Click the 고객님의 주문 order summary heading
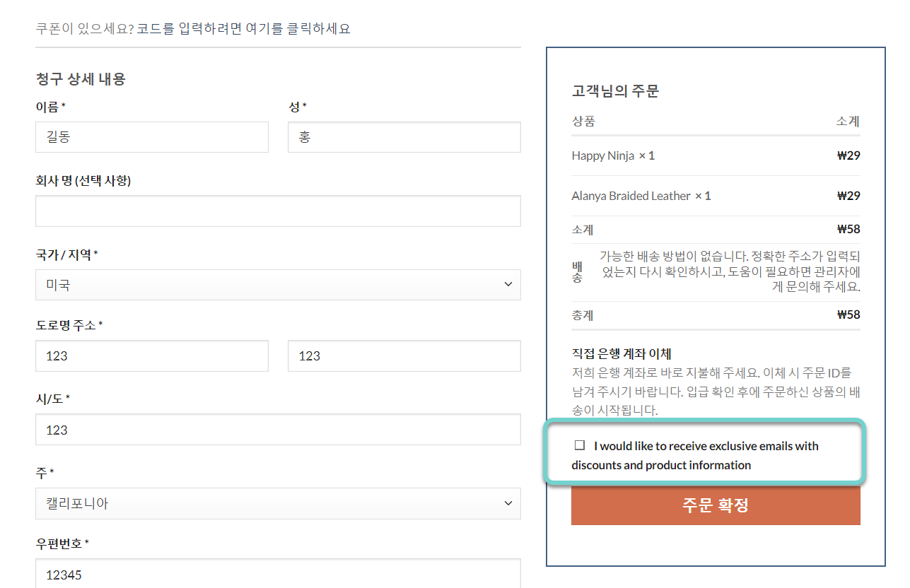This screenshot has width=910, height=588. (x=614, y=91)
